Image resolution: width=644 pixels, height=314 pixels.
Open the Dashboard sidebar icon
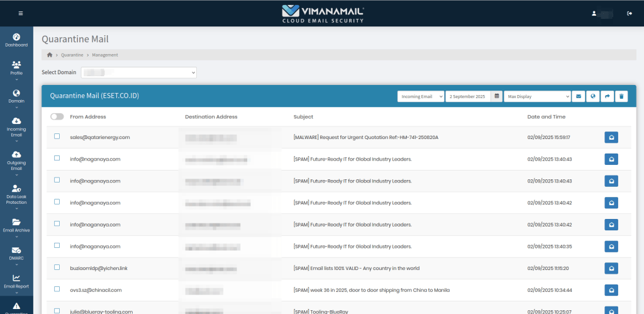click(x=16, y=37)
